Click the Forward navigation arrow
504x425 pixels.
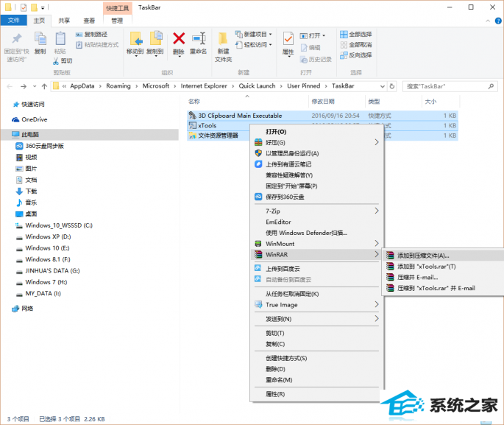click(23, 86)
